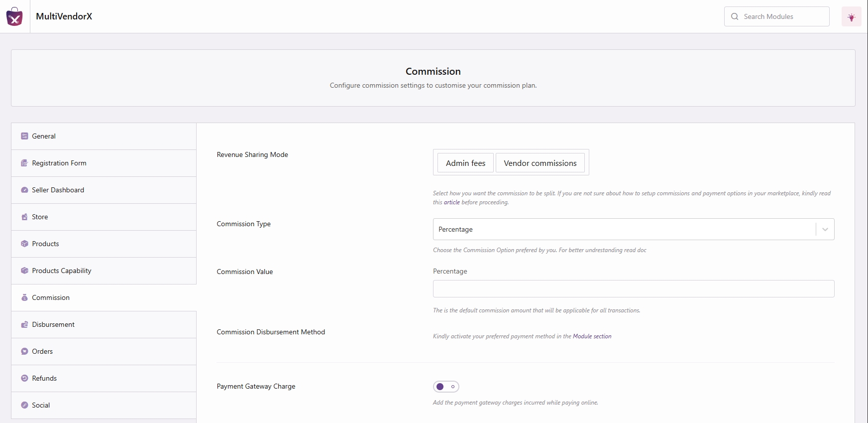The height and width of the screenshot is (423, 868).
Task: Click the MultiVendorX logo icon
Action: (x=14, y=16)
